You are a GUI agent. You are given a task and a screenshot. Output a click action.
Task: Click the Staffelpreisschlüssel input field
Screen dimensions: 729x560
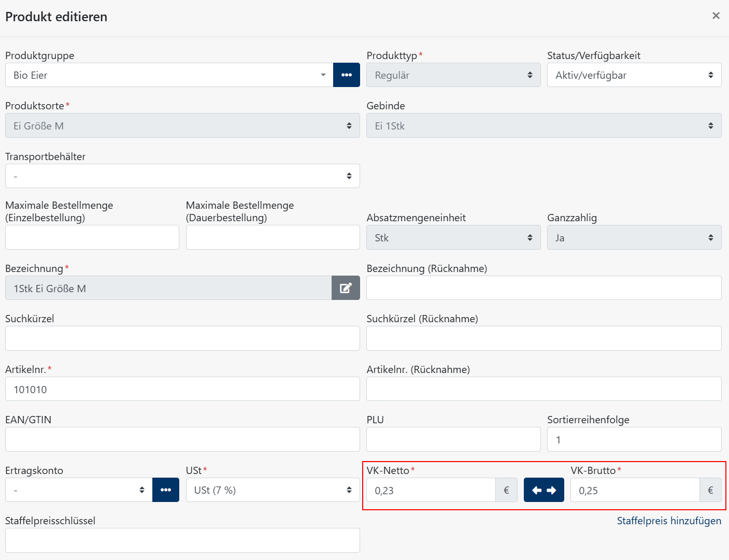click(182, 540)
